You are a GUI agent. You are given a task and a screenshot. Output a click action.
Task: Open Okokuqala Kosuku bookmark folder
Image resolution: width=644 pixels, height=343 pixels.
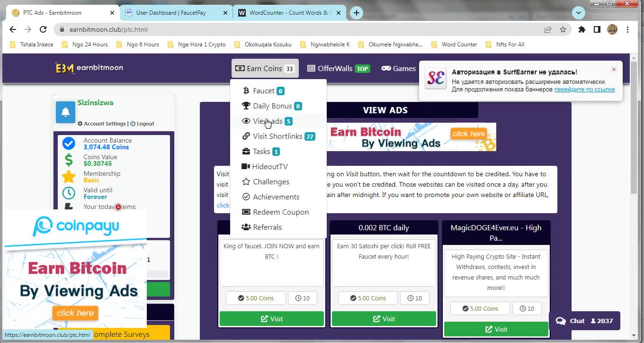point(262,45)
